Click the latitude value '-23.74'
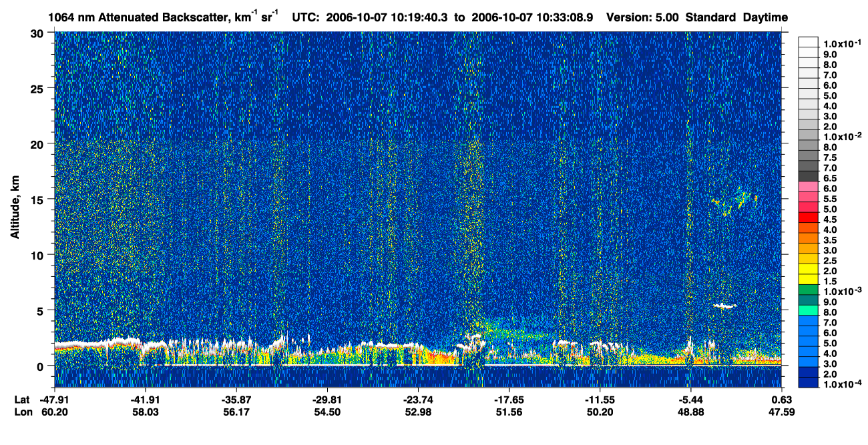 point(418,400)
